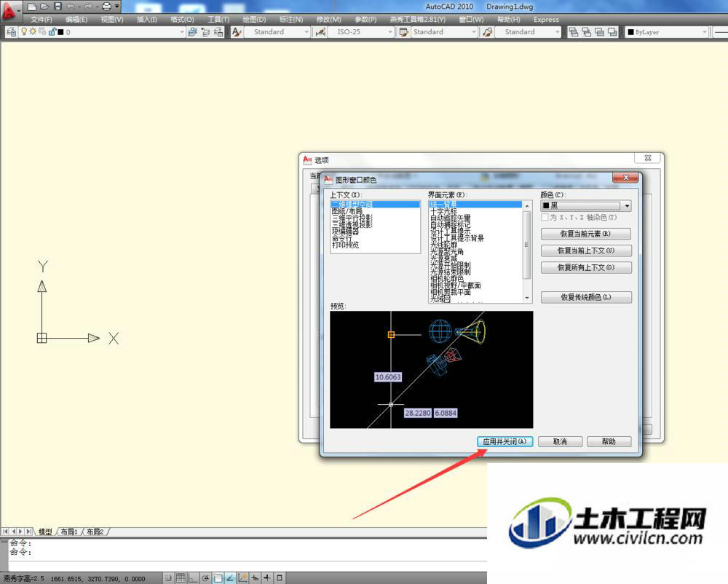This screenshot has height=584, width=728.
Task: Click the layer 0 padlock icon
Action: tap(52, 31)
